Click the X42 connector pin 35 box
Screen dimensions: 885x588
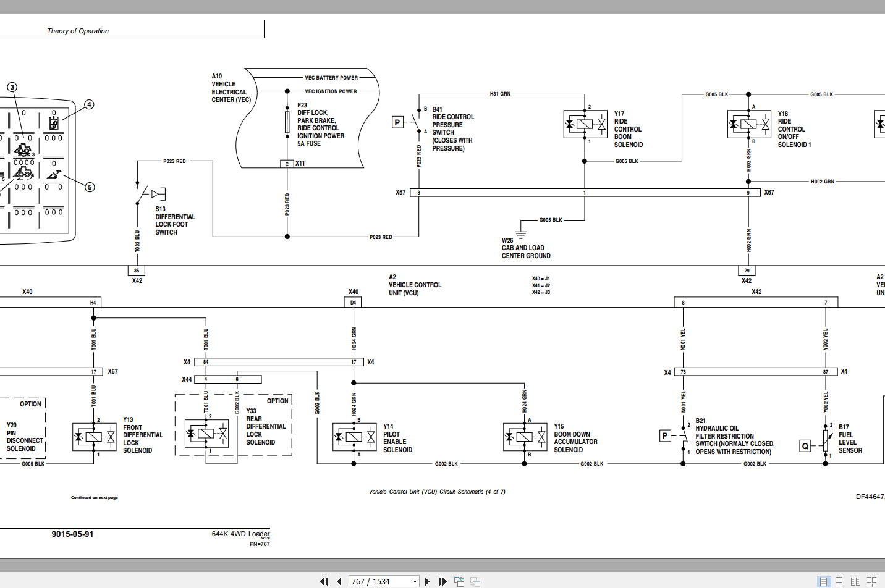[137, 271]
